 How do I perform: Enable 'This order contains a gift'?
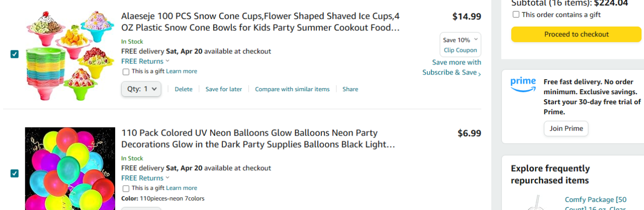click(x=516, y=15)
